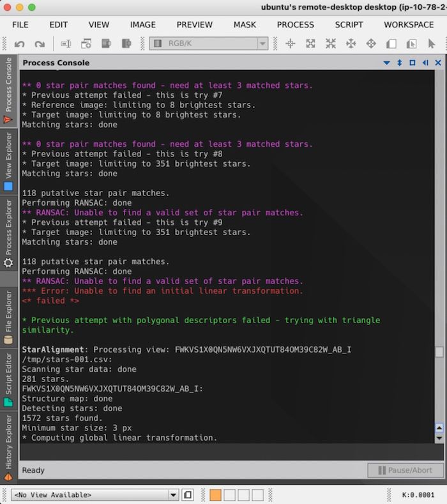The image size is (447, 504).
Task: Switch to the View Explorer side tab
Action: [8, 162]
